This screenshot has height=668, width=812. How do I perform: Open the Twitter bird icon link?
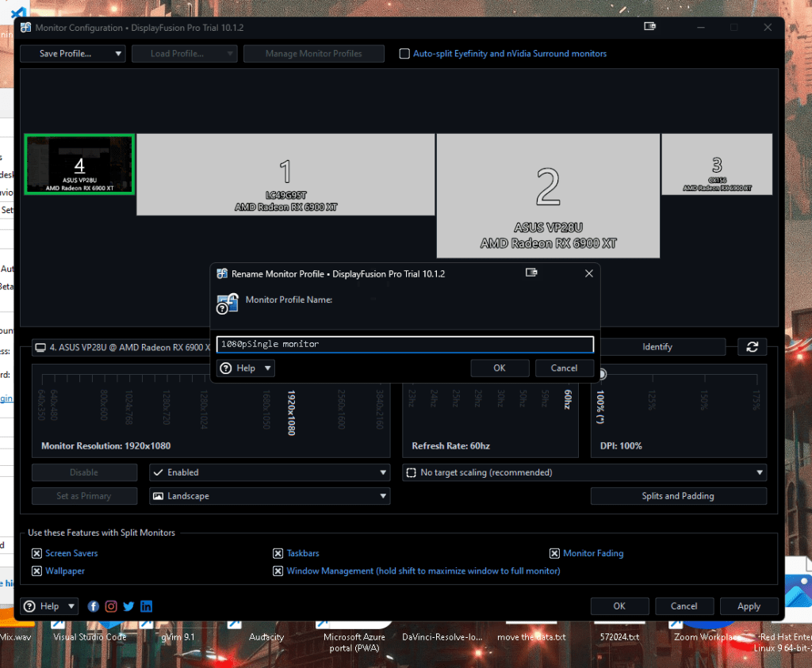point(128,606)
